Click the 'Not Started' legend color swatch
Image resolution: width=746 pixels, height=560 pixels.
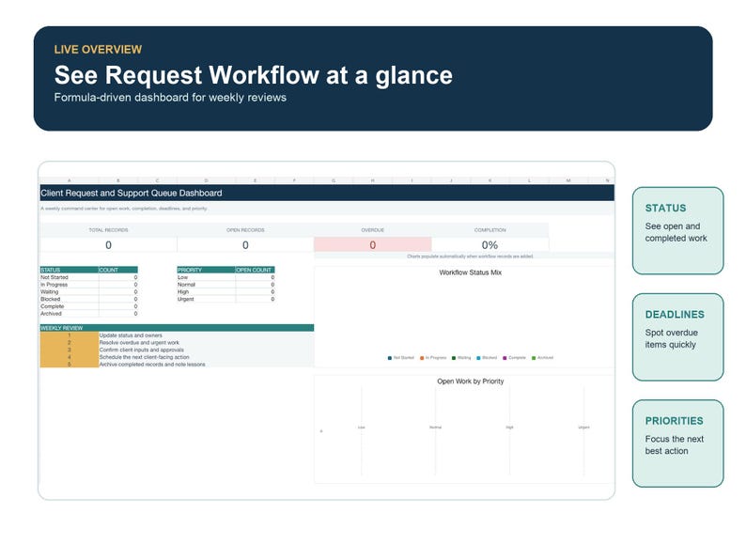point(390,358)
